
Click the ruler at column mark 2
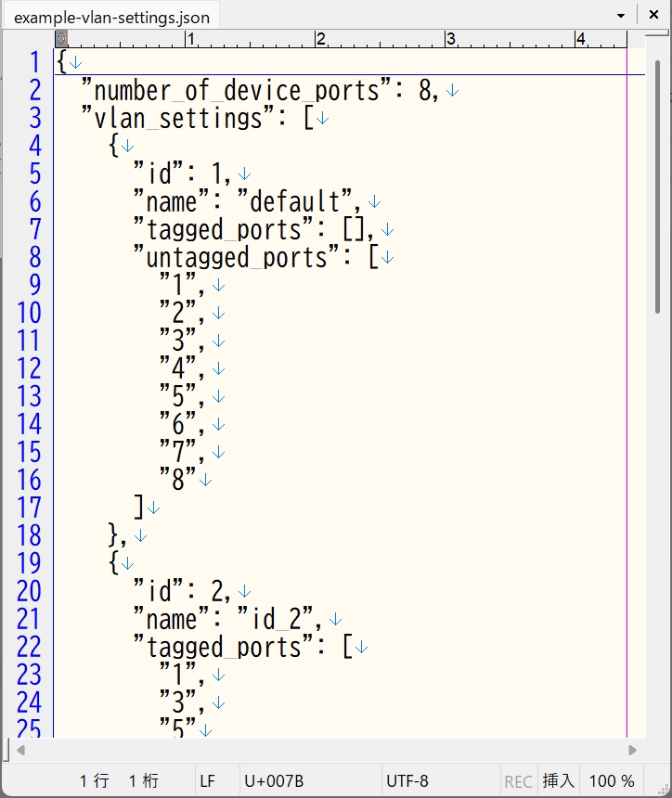coord(320,39)
